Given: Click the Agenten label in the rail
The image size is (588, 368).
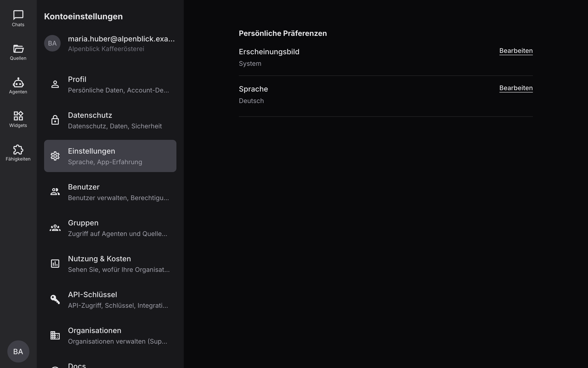Looking at the screenshot, I should tap(18, 92).
